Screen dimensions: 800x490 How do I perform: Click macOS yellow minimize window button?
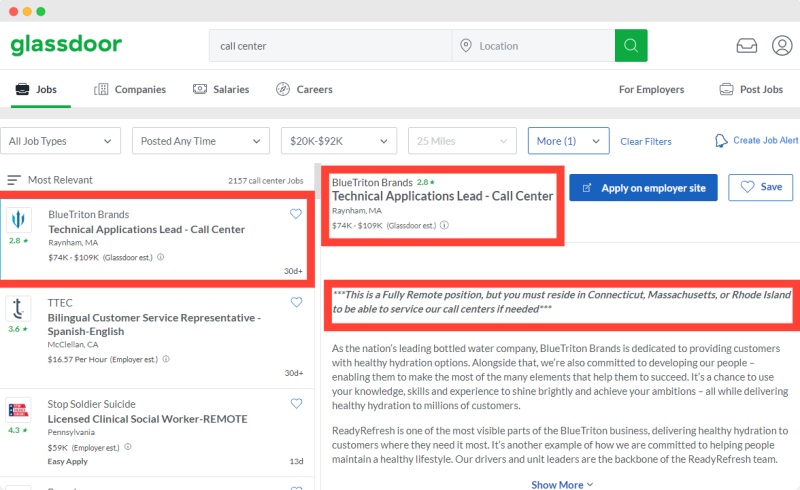[27, 11]
